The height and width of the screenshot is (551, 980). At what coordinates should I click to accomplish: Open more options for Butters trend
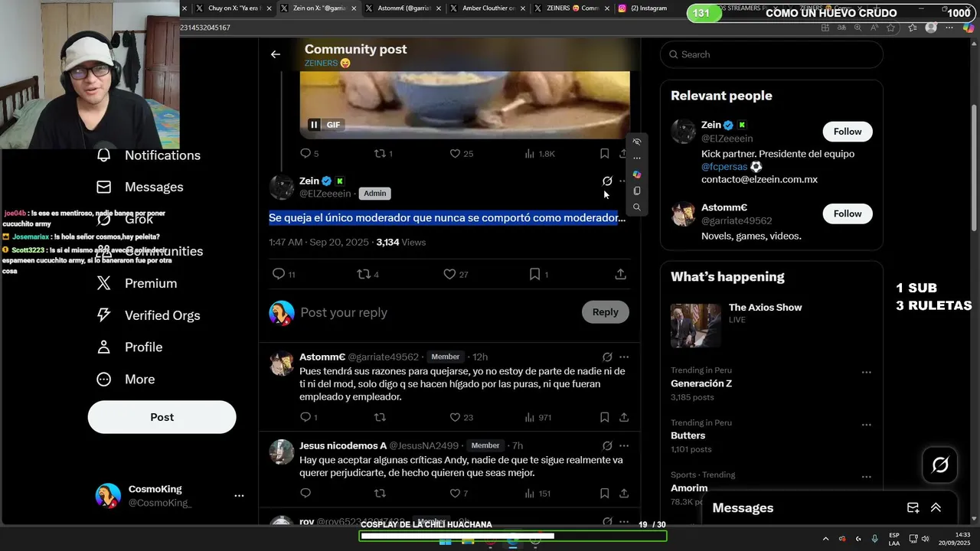(x=866, y=425)
